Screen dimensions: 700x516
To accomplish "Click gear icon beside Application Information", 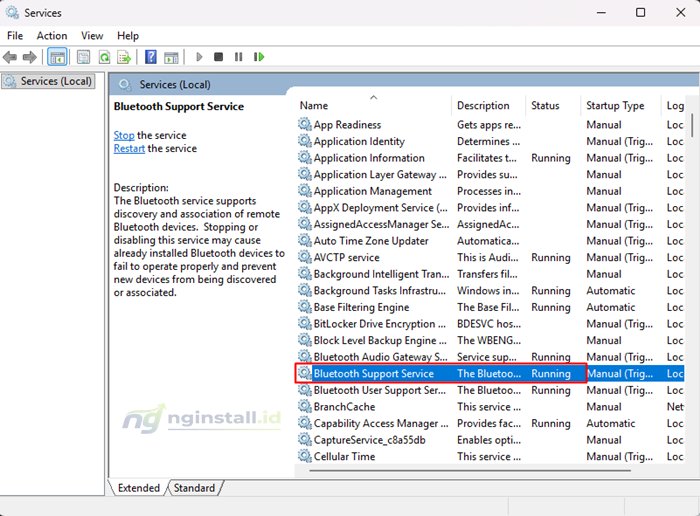I will pos(305,158).
